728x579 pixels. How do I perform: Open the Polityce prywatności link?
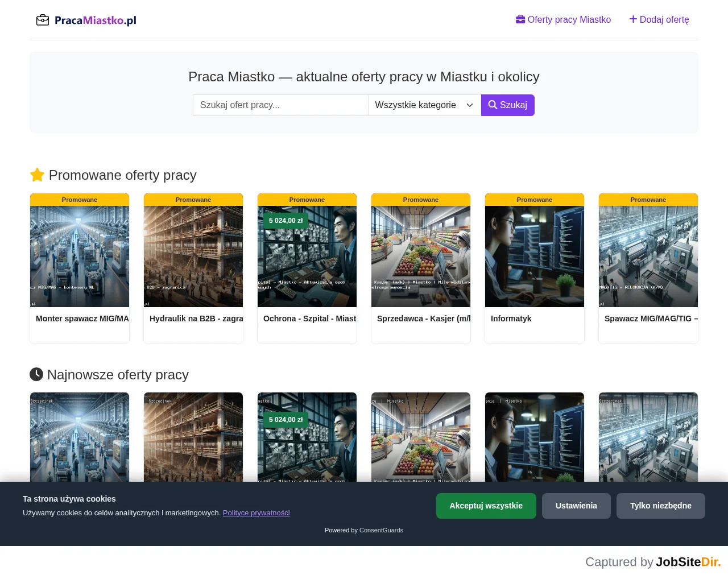(x=257, y=513)
